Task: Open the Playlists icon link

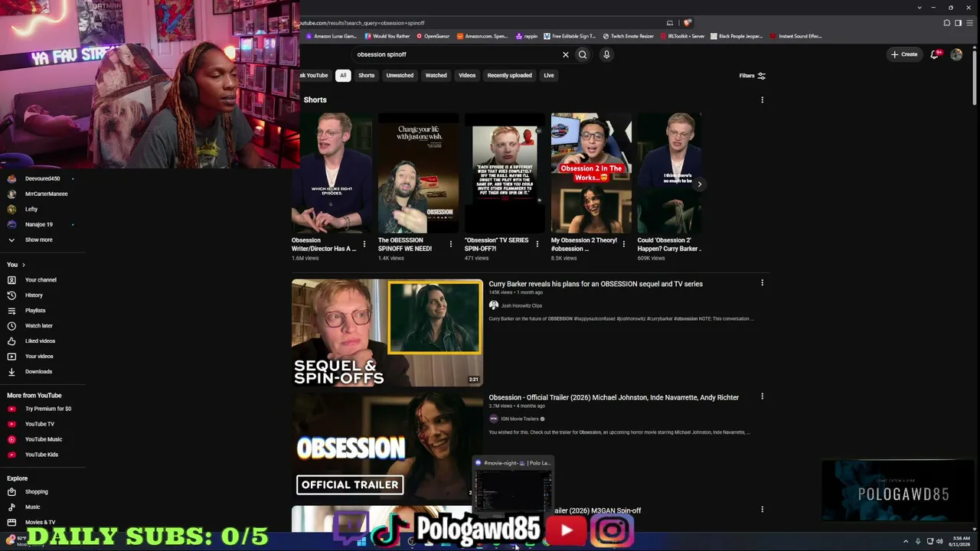Action: point(11,311)
